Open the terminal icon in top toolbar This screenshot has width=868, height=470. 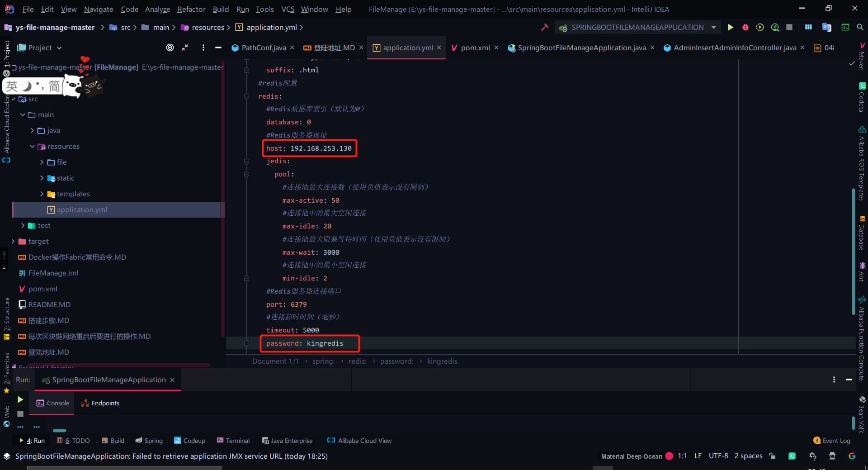(x=845, y=27)
